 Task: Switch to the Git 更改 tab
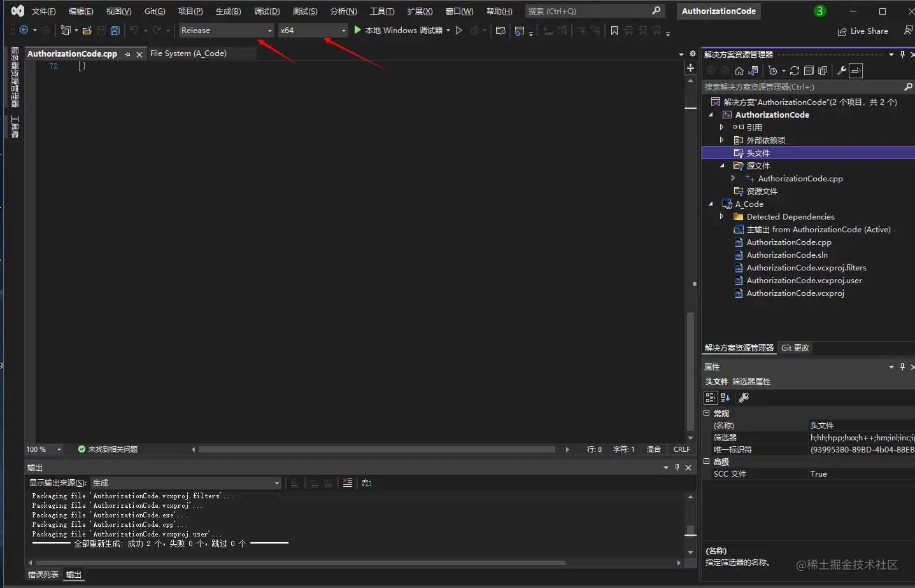coord(795,347)
